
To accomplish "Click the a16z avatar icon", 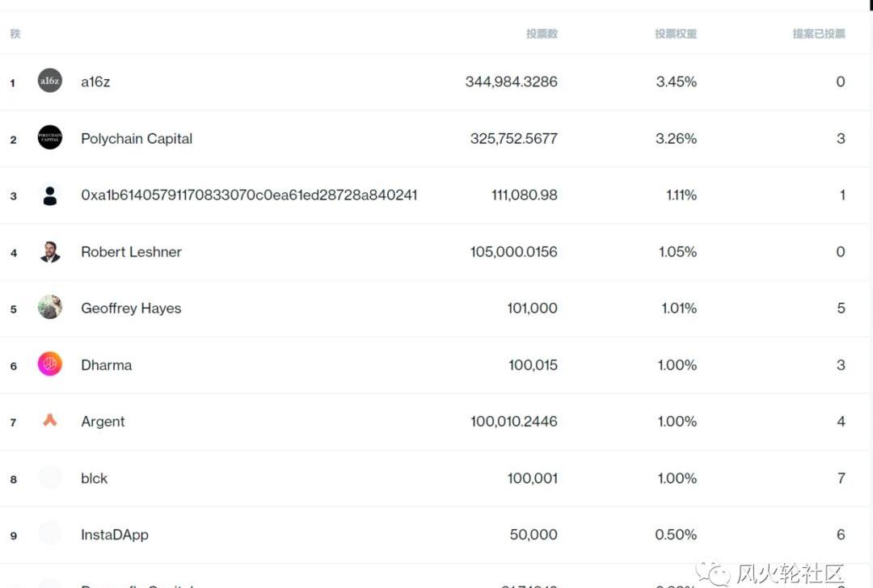I will point(49,81).
